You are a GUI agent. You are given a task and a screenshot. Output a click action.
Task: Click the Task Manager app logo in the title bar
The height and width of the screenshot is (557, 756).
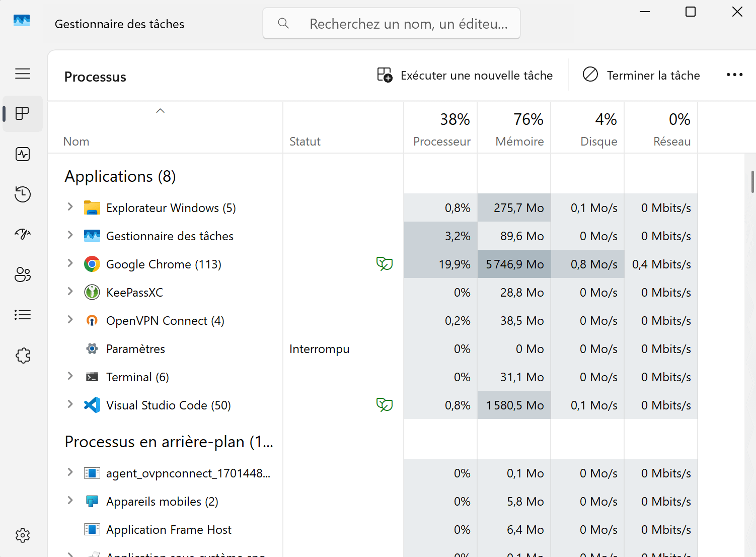(22, 21)
